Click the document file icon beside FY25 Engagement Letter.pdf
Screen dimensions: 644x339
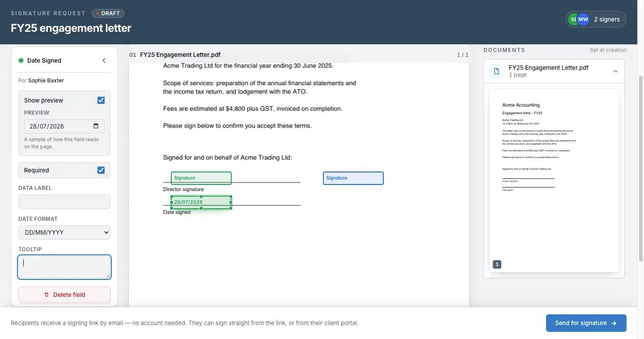coord(496,71)
